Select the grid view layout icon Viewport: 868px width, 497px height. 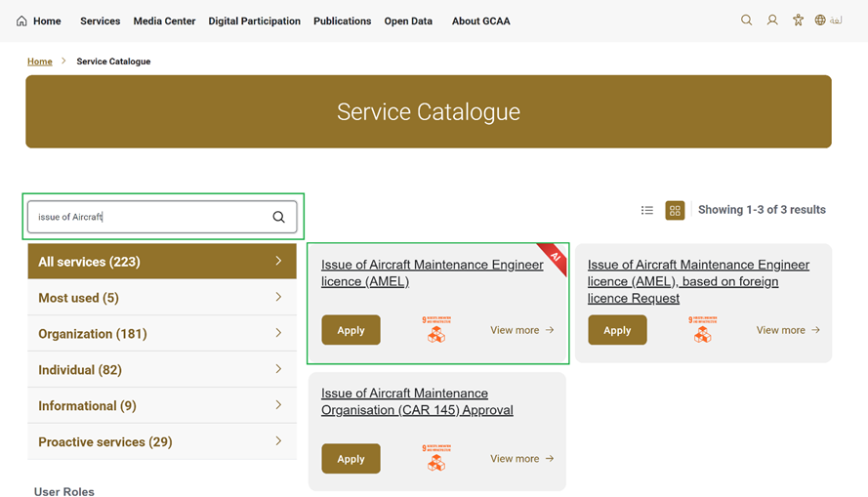[x=675, y=210]
